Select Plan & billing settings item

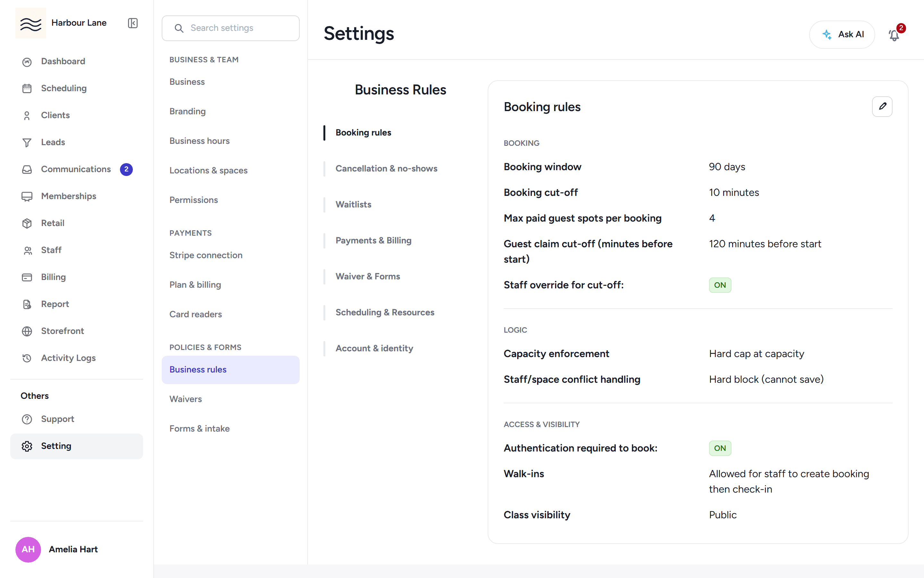231,285
